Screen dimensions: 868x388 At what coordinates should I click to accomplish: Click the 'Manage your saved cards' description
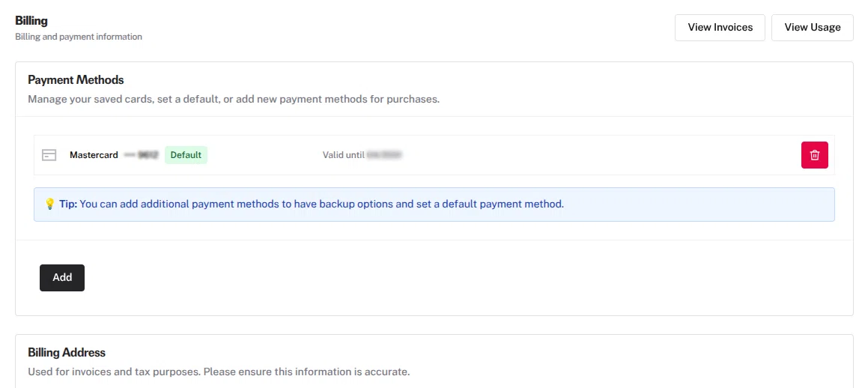click(234, 100)
